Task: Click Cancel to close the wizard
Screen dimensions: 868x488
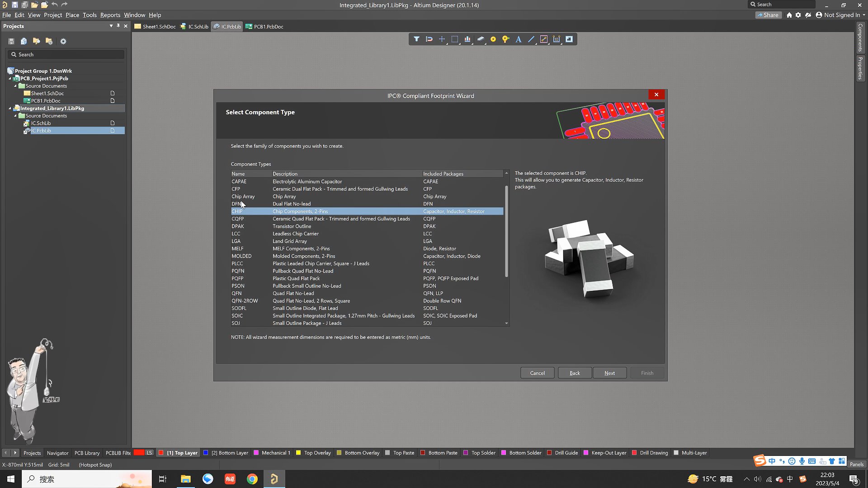Action: coord(537,372)
